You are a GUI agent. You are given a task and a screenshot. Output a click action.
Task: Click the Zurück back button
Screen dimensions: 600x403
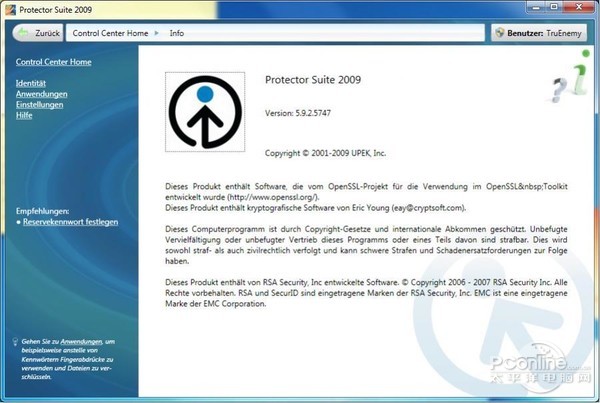click(x=38, y=33)
